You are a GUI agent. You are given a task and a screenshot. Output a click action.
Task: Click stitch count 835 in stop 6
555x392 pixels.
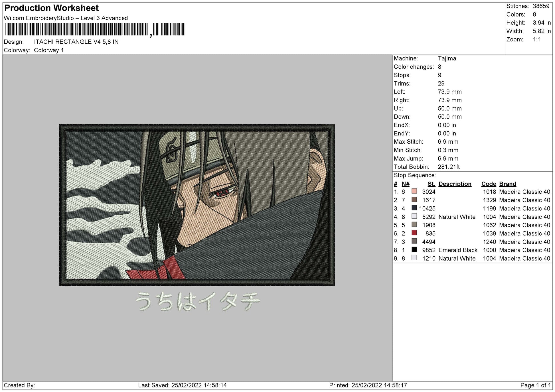(430, 233)
